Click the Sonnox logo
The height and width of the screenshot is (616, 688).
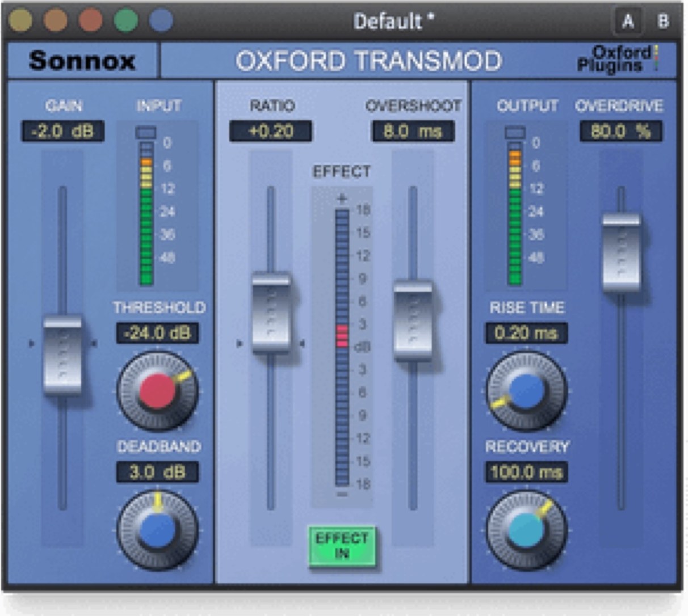82,60
